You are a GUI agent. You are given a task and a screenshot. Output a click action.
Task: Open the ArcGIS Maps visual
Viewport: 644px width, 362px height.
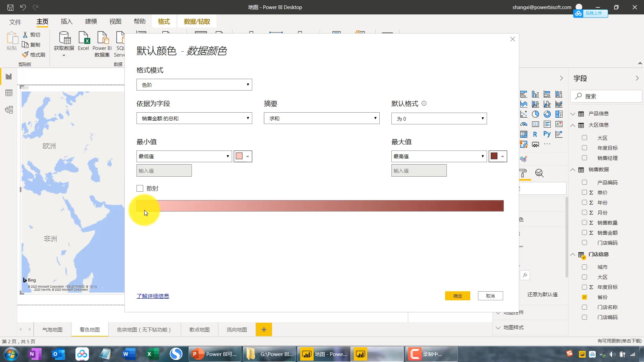[x=524, y=144]
